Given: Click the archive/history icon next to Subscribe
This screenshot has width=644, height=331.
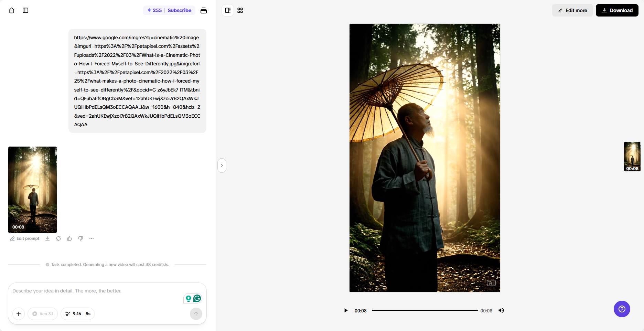Looking at the screenshot, I should click(204, 10).
